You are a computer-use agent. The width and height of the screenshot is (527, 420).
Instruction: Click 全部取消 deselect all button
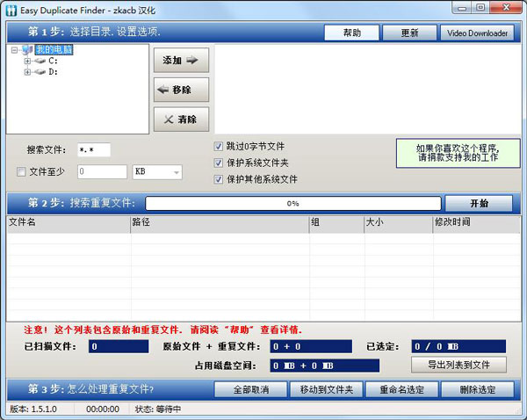pyautogui.click(x=250, y=390)
